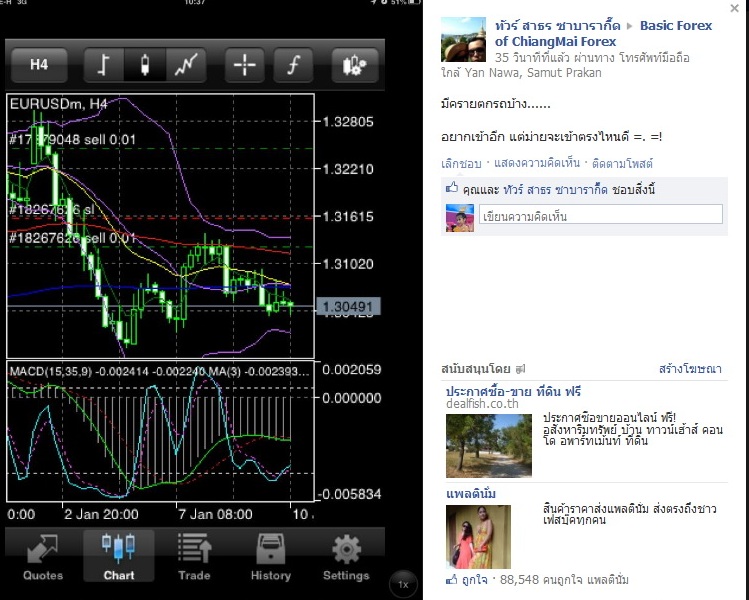The height and width of the screenshot is (600, 749).
Task: Click the 35 seconds ago timestamp
Action: [531, 58]
